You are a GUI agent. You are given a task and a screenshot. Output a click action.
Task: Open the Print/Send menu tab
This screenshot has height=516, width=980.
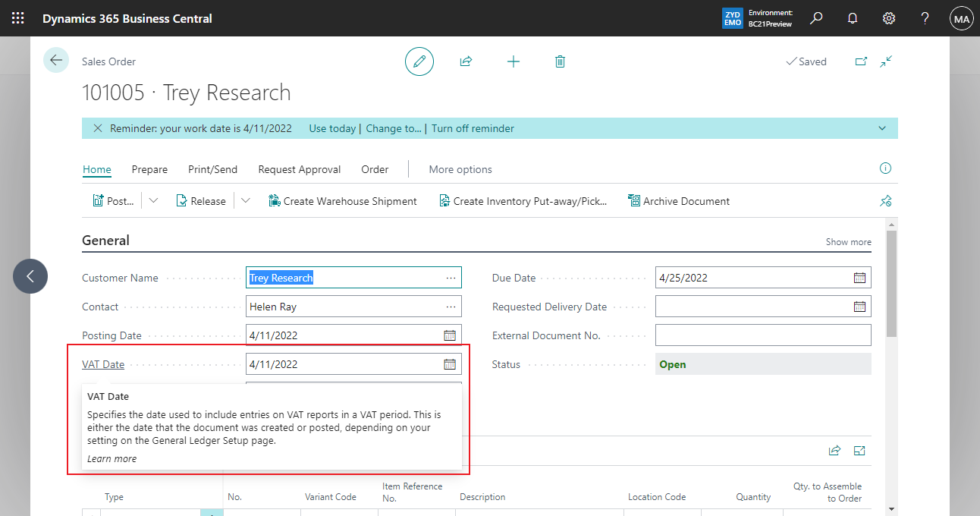click(x=212, y=169)
